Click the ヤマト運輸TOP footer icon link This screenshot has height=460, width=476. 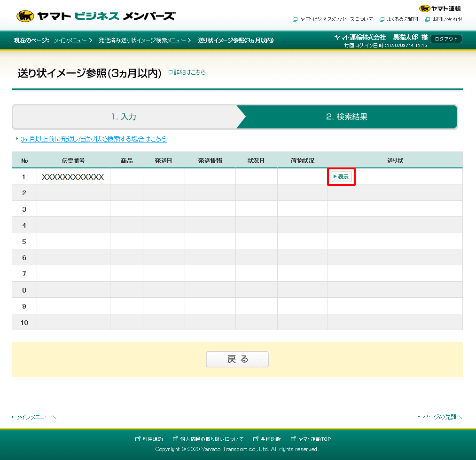pyautogui.click(x=312, y=438)
